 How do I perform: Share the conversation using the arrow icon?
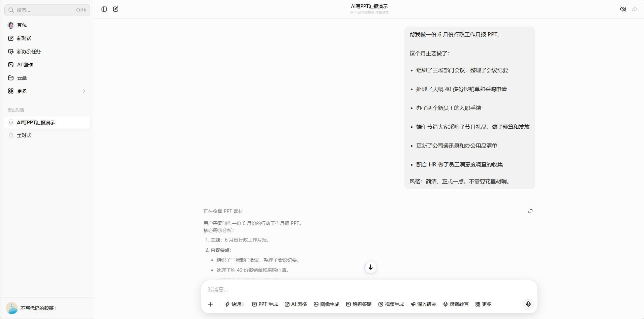tap(635, 9)
